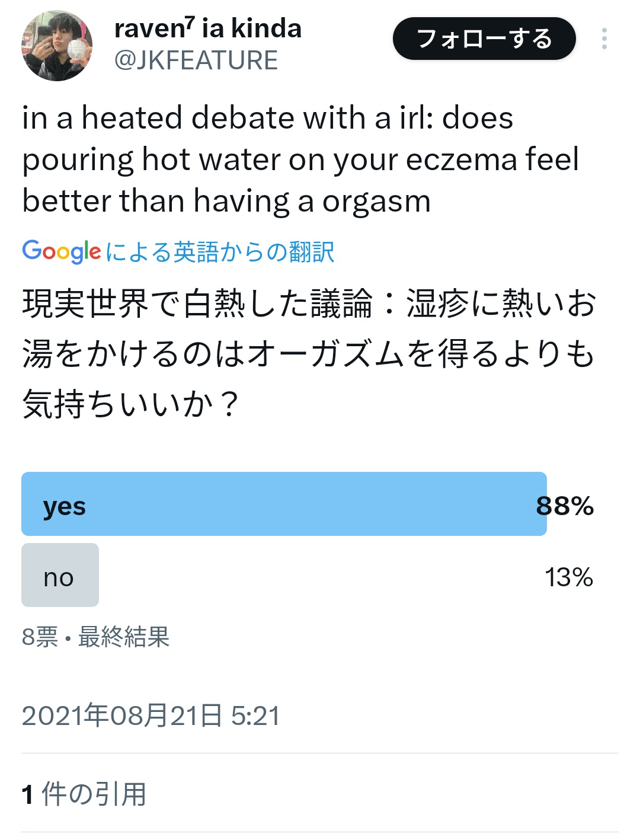Open raven⁷ ia kinda display name
The width and height of the screenshot is (640, 840).
coord(208,28)
